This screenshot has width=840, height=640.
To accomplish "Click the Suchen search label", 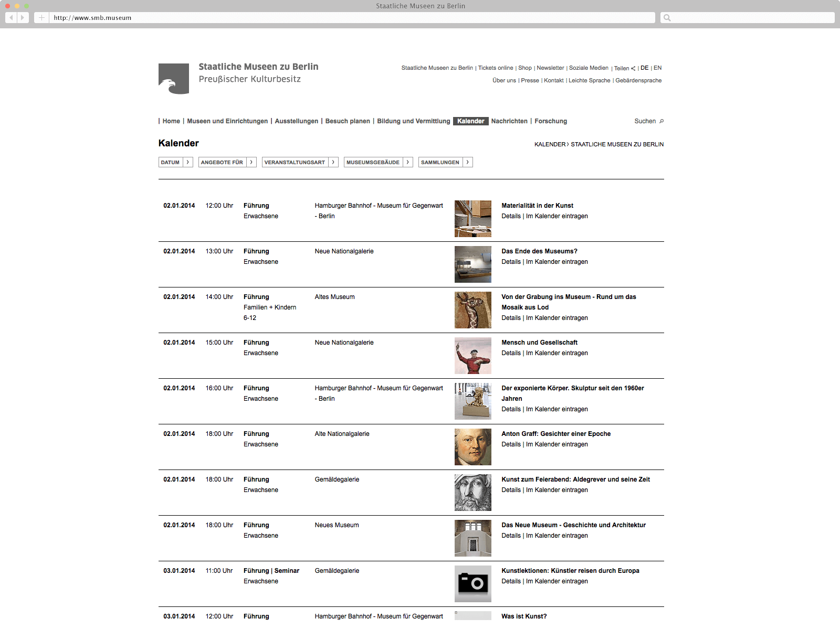I will 645,121.
